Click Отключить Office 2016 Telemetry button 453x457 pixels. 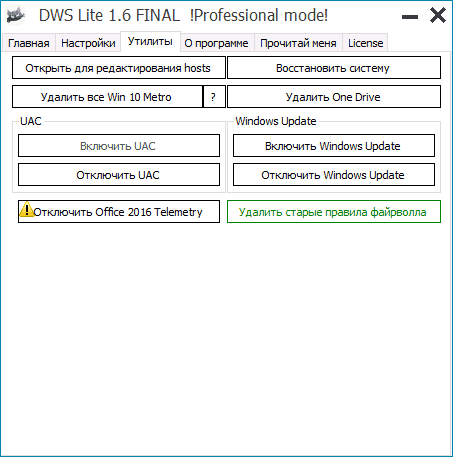point(119,212)
